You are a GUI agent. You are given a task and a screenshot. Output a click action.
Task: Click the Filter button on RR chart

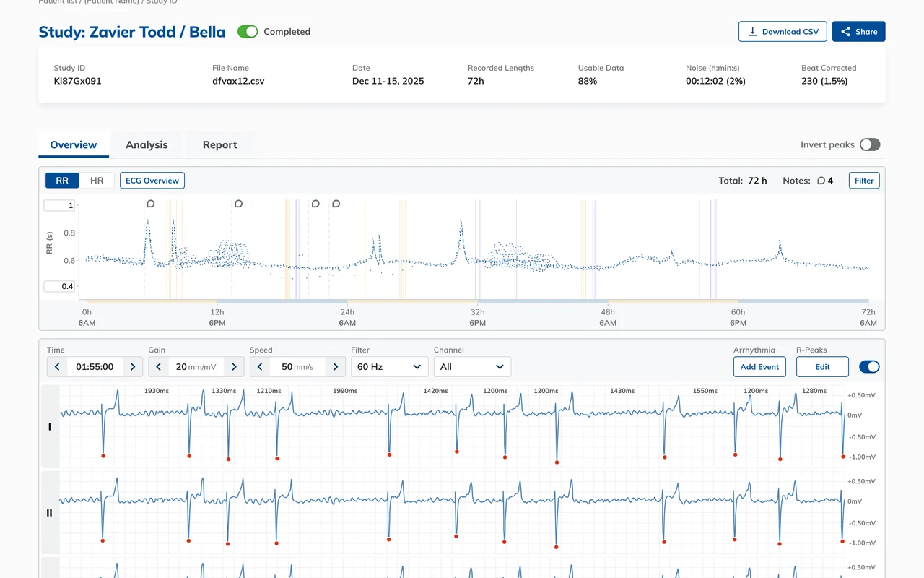864,181
